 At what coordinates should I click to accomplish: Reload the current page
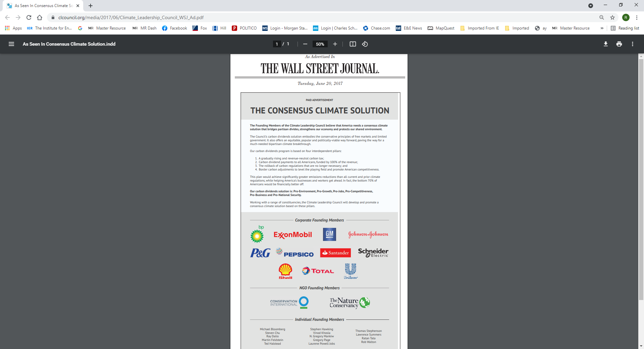pos(29,17)
